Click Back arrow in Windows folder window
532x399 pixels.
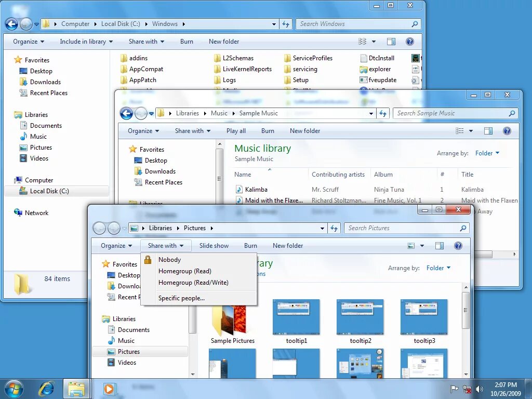click(x=11, y=24)
